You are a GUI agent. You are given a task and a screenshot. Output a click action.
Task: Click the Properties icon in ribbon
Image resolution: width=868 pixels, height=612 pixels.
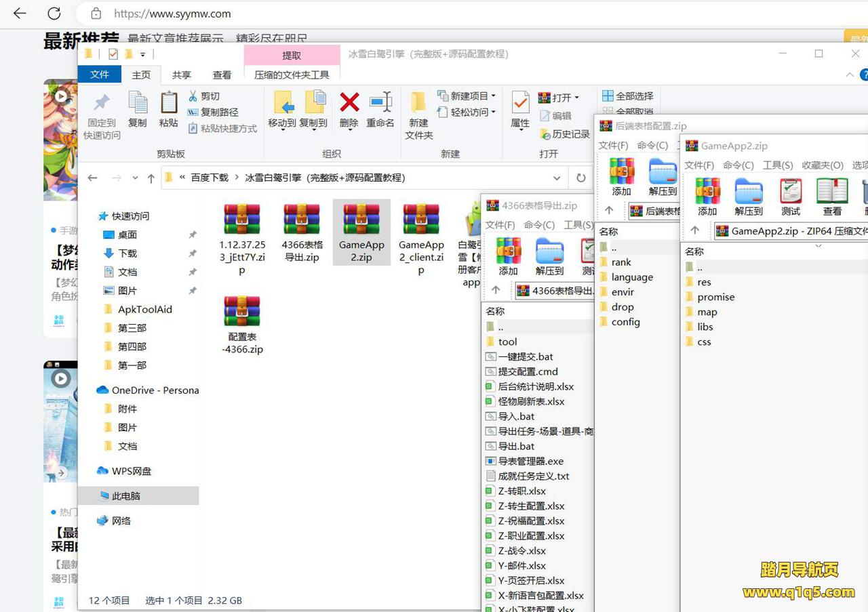tap(520, 104)
